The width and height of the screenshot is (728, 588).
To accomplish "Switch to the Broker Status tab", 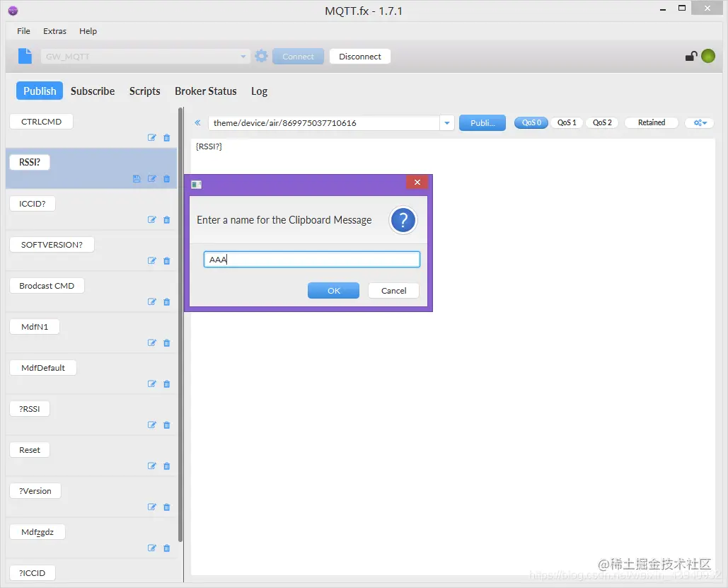I will (x=206, y=91).
